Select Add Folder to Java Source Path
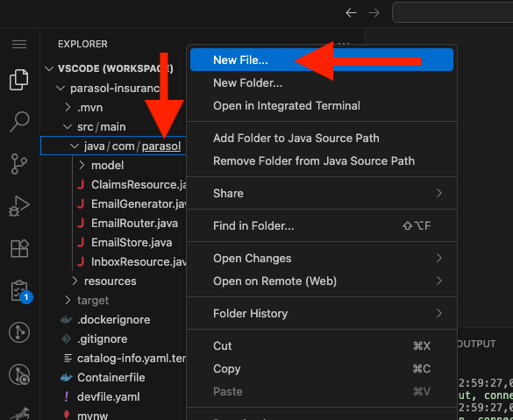 [x=322, y=138]
